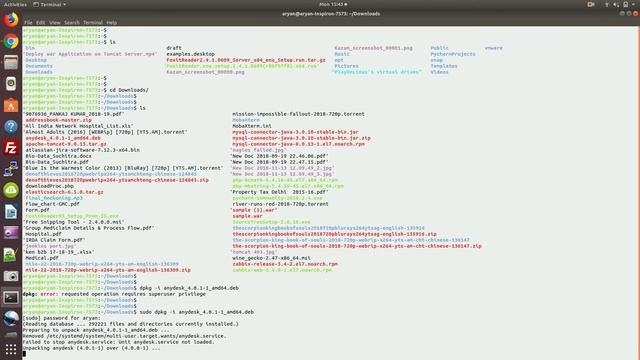This screenshot has height=360, width=640.
Task: Open the Terminal app menu dropdown in top bar
Action: 49,4
